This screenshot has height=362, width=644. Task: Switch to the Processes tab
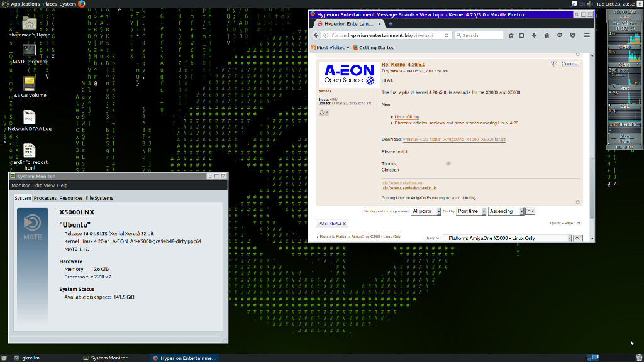(45, 198)
